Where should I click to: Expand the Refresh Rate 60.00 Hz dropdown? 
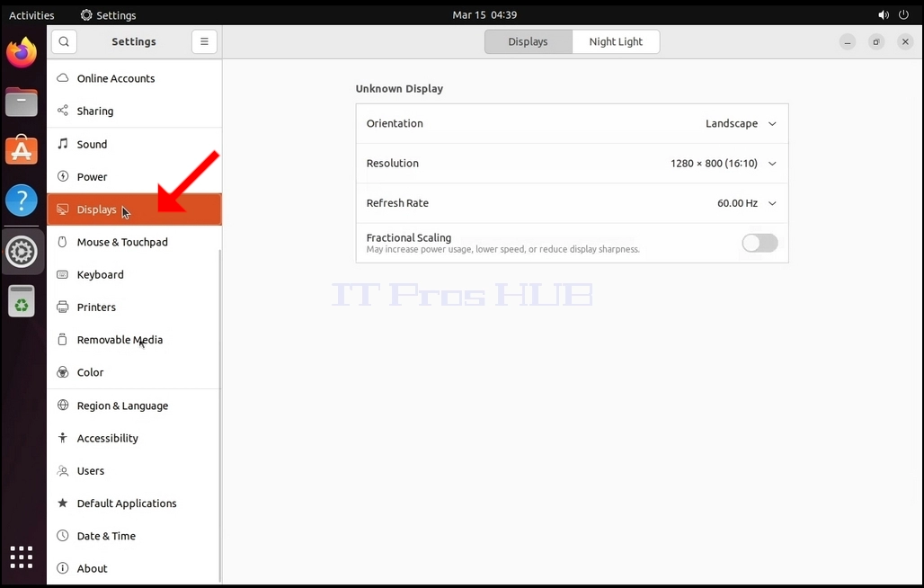coord(747,203)
